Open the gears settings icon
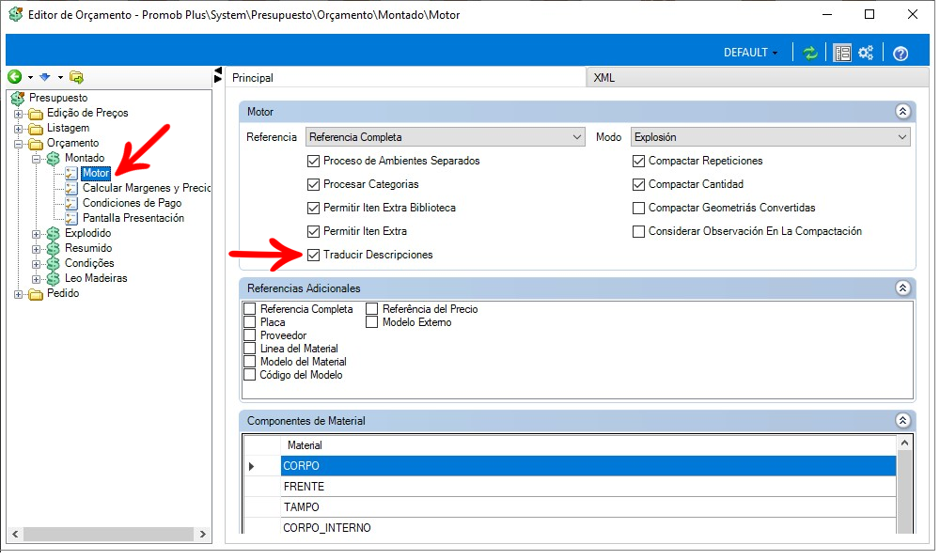 tap(866, 53)
